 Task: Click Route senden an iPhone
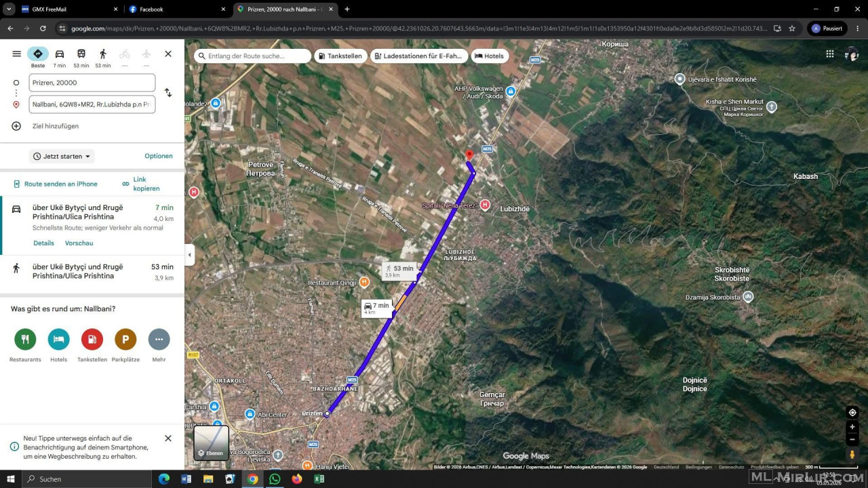[x=55, y=184]
